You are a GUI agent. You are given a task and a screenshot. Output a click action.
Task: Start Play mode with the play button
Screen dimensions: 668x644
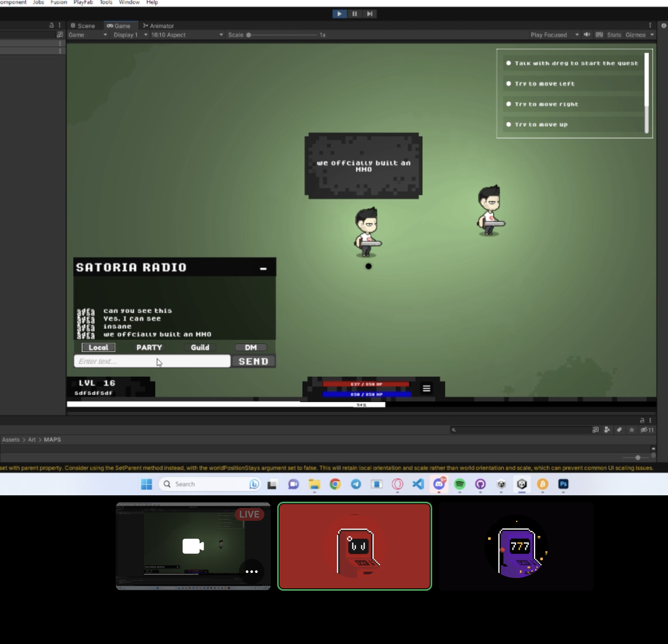coord(339,14)
